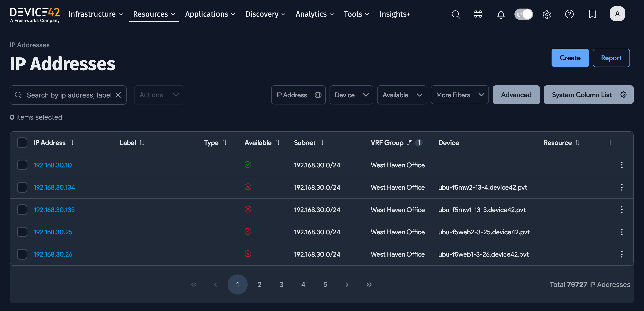Screen dimensions: 644x311
Task: Click the Advanced button
Action: pos(516,95)
